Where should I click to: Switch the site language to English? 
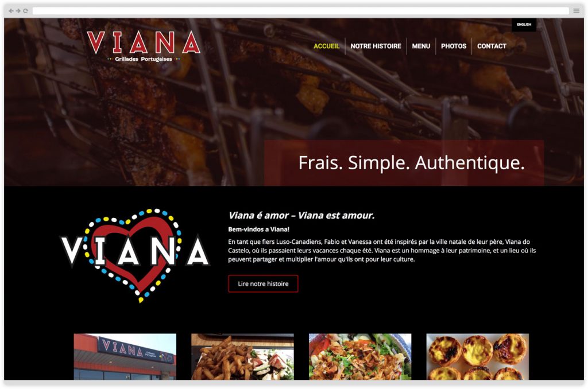coord(524,25)
